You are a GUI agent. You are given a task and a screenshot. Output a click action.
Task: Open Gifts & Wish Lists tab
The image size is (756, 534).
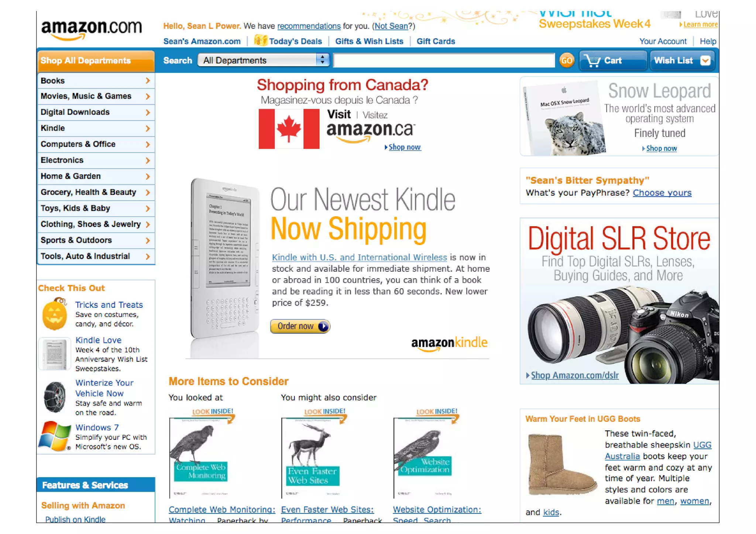coord(369,41)
